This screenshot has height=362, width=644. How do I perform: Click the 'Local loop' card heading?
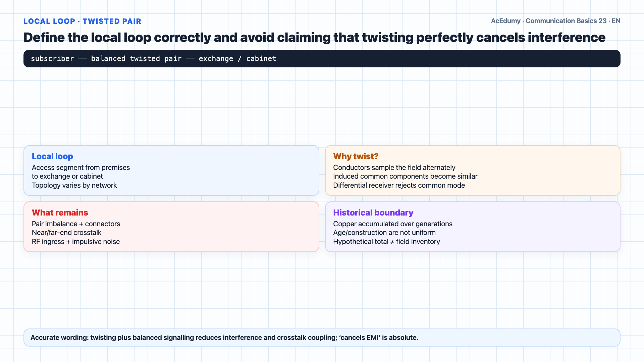click(52, 157)
